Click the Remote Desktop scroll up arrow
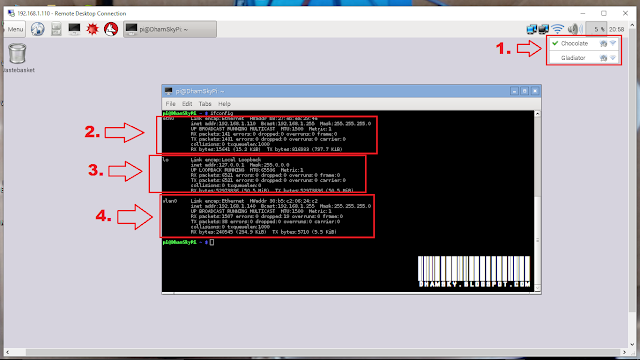Screen dimensions: 640x360 click(632, 25)
